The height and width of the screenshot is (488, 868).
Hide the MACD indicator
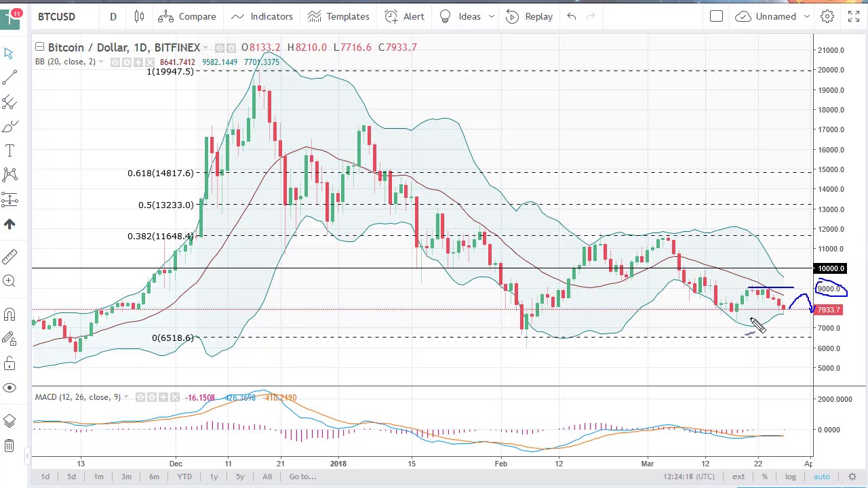click(140, 397)
